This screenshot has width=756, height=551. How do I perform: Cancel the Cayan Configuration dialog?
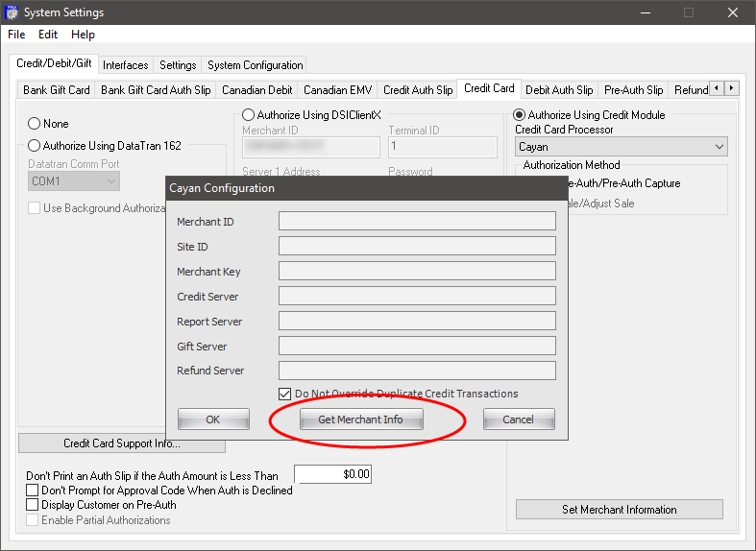pyautogui.click(x=519, y=419)
